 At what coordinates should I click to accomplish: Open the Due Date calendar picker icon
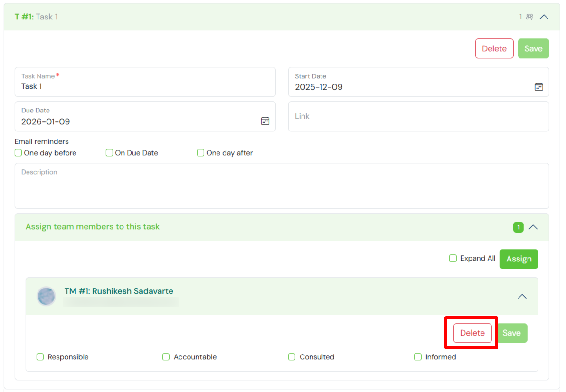pyautogui.click(x=265, y=121)
